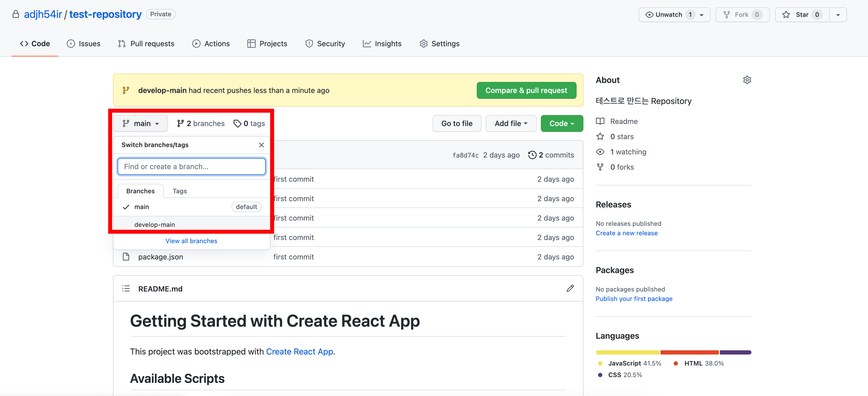Image resolution: width=868 pixels, height=396 pixels.
Task: Open View all branches link
Action: [191, 241]
